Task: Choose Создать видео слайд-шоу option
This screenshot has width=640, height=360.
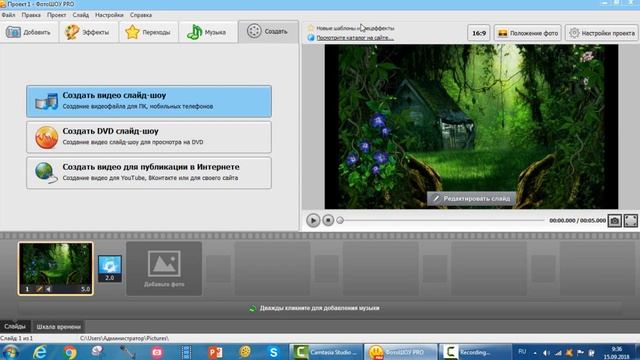Action: 149,101
